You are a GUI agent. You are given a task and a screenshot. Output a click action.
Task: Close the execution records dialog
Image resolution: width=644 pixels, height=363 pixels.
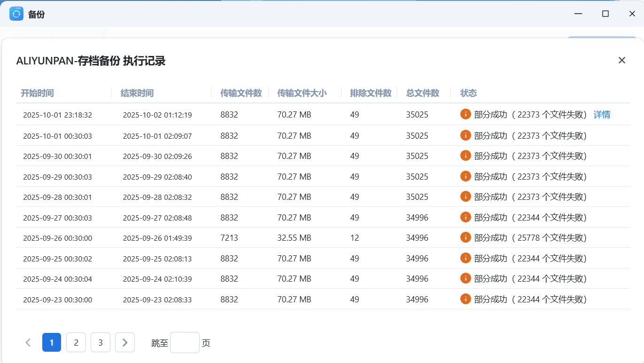(621, 60)
